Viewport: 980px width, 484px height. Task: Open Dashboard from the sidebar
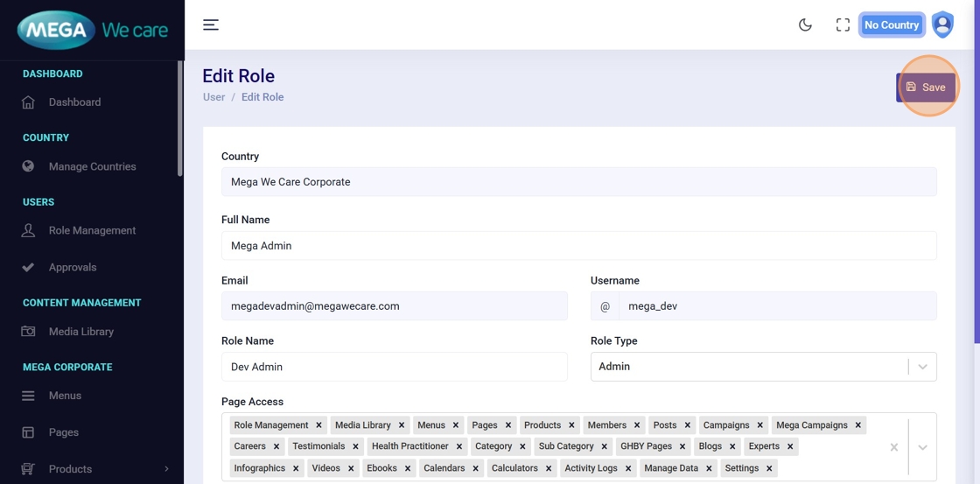coord(74,102)
